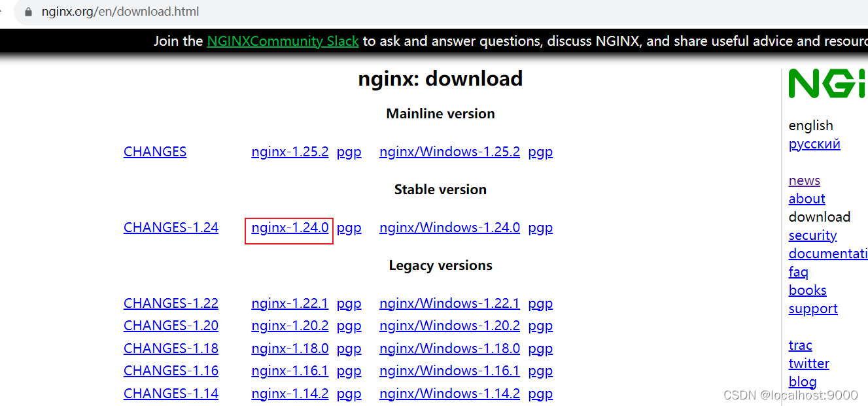868x406 pixels.
Task: Download nginx/Windows-1.25.2
Action: pyautogui.click(x=449, y=152)
